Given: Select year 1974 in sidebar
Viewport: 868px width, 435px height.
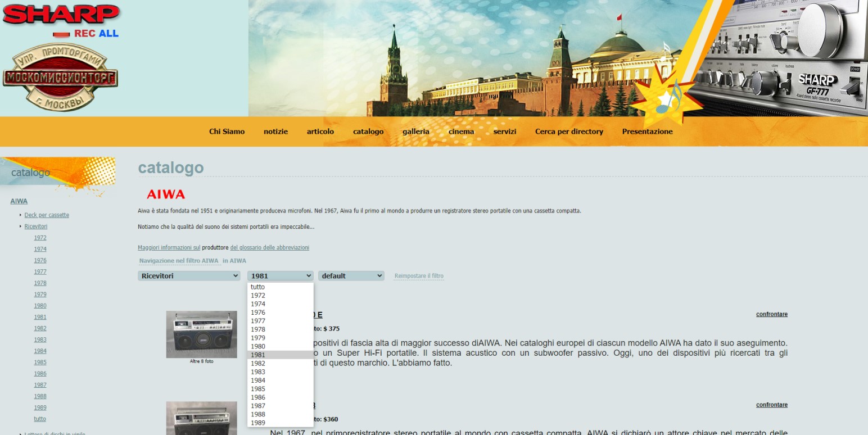Looking at the screenshot, I should pos(40,249).
